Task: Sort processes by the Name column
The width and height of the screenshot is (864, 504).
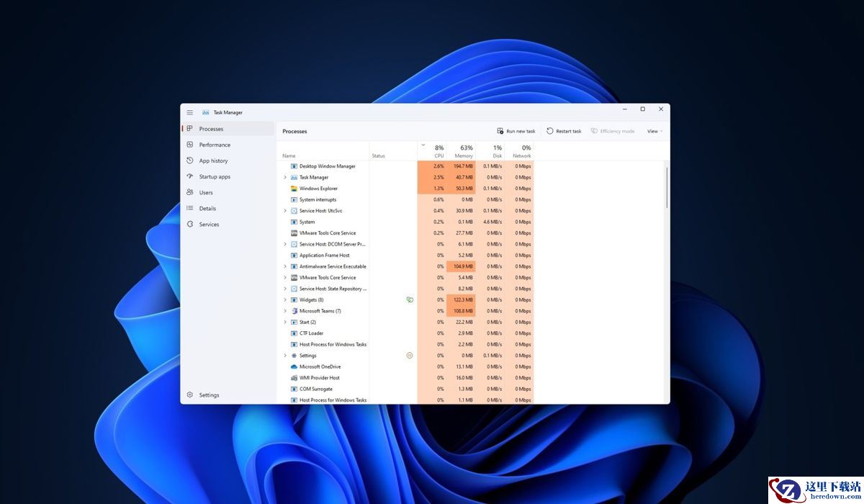Action: click(323, 151)
